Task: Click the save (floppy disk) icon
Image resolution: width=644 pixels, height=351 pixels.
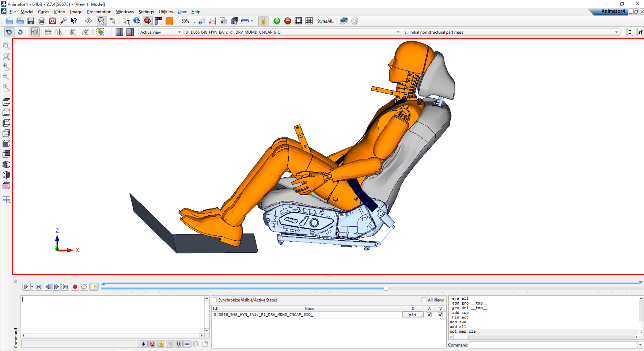Action: pos(31,21)
